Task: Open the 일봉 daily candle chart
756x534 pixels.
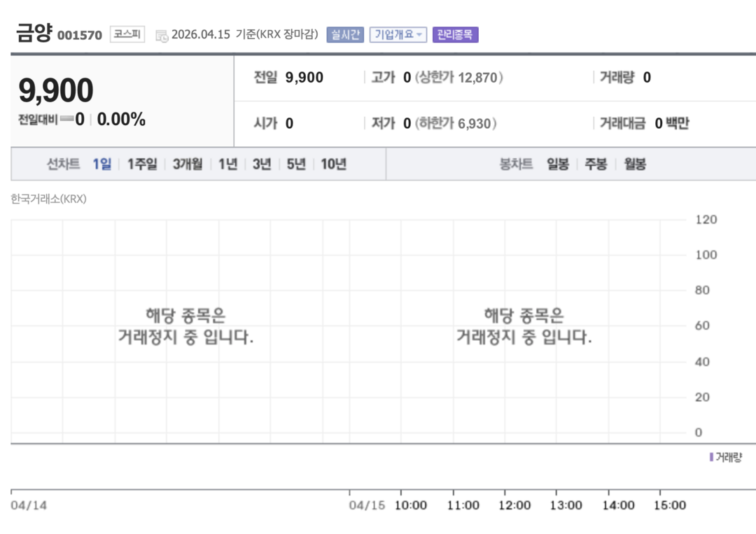Action: 558,164
